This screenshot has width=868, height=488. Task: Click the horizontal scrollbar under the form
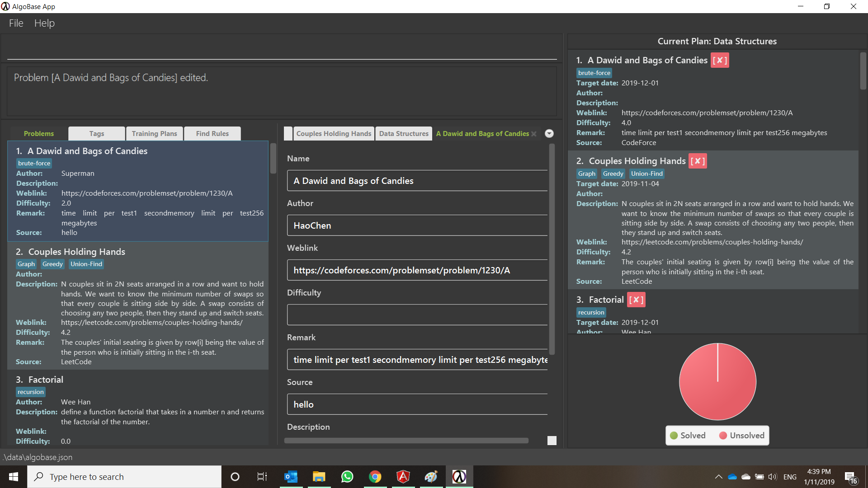point(406,441)
